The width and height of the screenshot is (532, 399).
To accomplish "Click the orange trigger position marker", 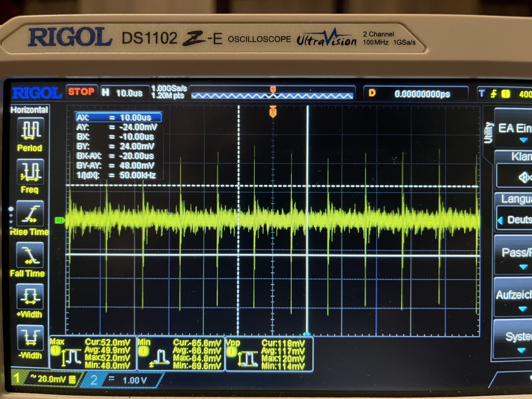I will click(x=273, y=112).
